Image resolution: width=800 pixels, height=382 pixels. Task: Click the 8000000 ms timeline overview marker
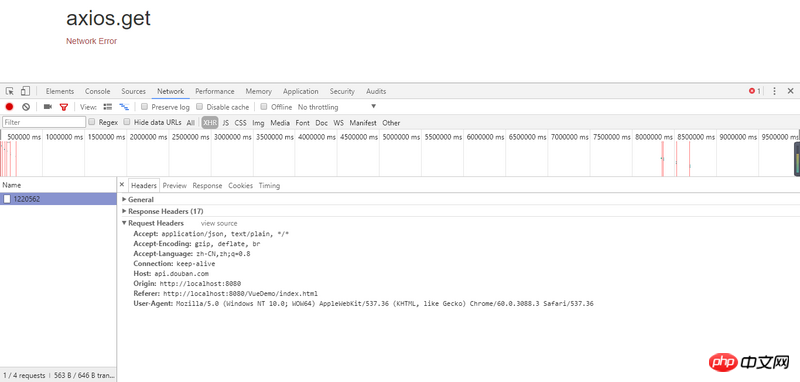tap(654, 137)
